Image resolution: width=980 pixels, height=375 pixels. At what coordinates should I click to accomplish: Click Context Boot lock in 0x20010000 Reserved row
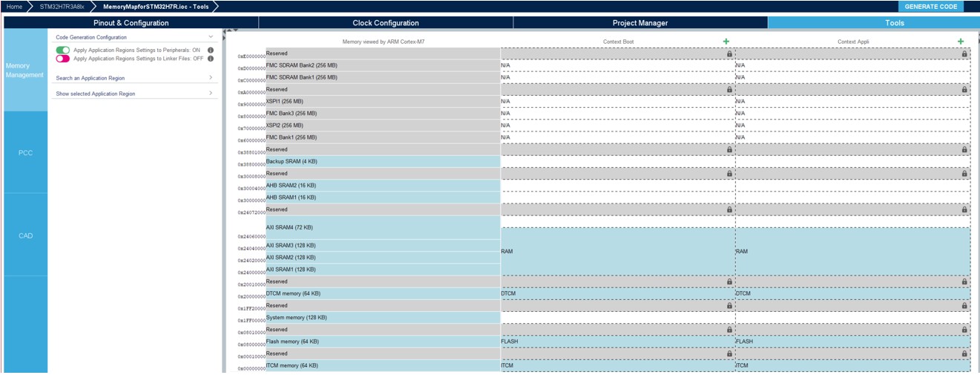pyautogui.click(x=729, y=282)
